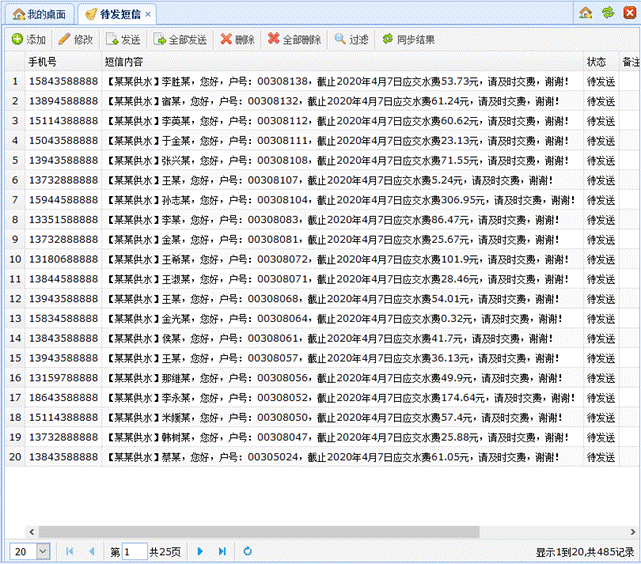Switch to the 我的桌面 tab

click(39, 14)
